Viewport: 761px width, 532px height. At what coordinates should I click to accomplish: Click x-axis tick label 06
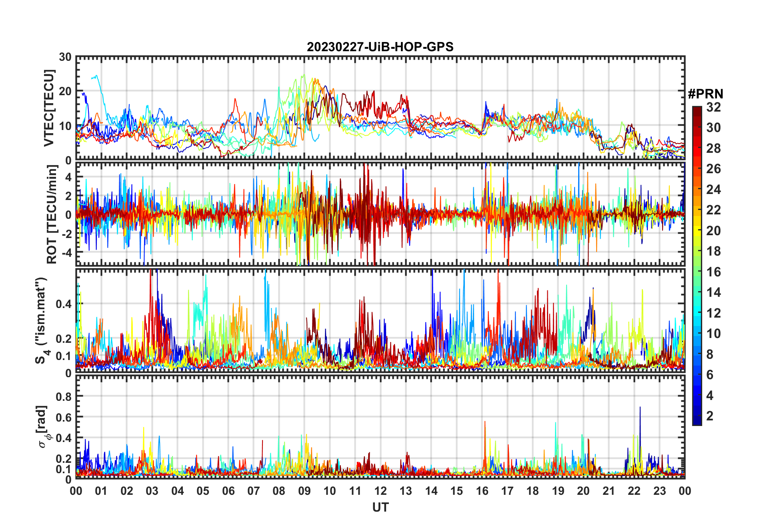tap(228, 491)
